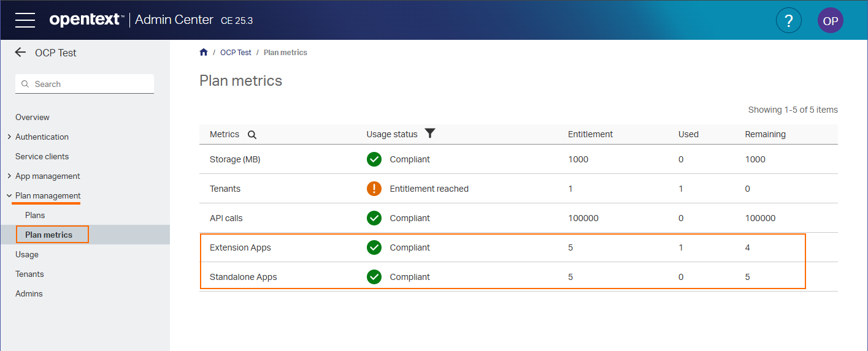Click the Extension Apps metric row
The width and height of the screenshot is (868, 351).
tap(240, 247)
